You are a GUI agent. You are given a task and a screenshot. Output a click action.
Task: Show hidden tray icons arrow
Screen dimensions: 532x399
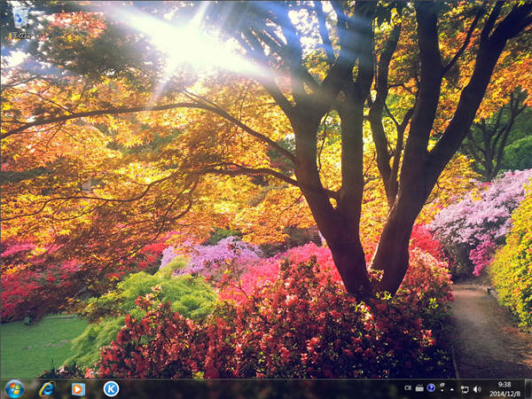[x=451, y=389]
